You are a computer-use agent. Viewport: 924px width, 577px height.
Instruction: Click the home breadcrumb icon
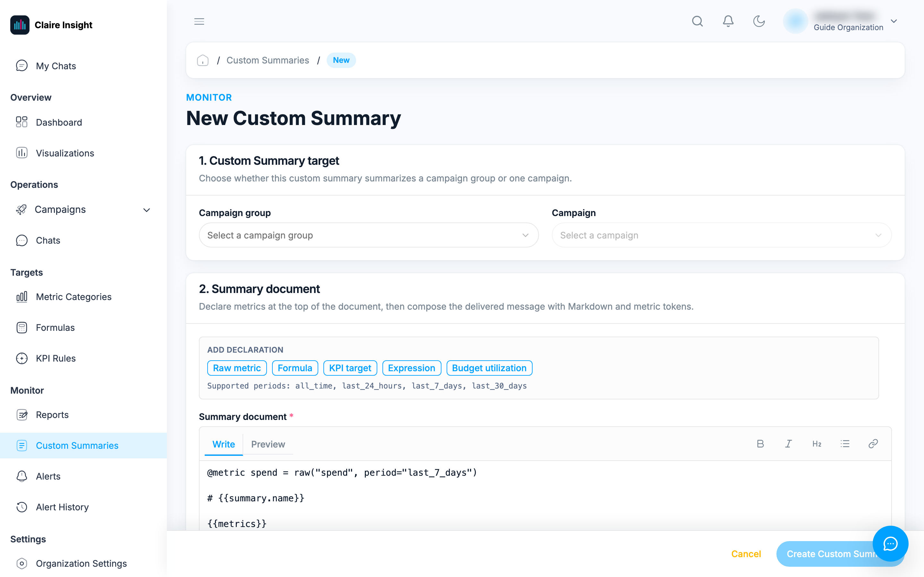203,60
